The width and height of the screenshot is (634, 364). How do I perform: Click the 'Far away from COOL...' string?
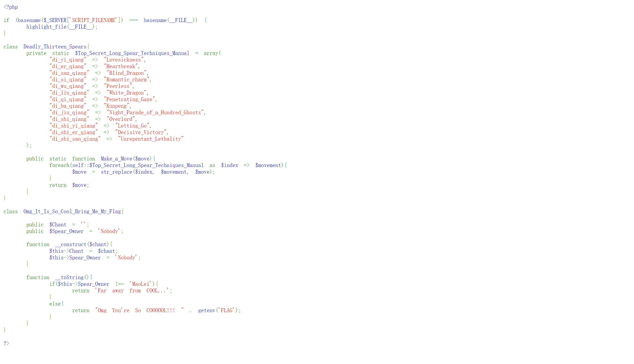tap(132, 291)
